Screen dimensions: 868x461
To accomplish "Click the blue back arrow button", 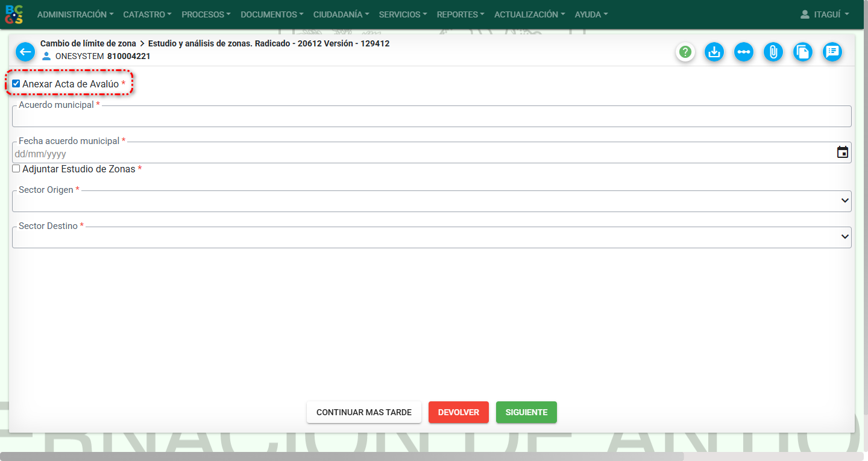I will (25, 52).
